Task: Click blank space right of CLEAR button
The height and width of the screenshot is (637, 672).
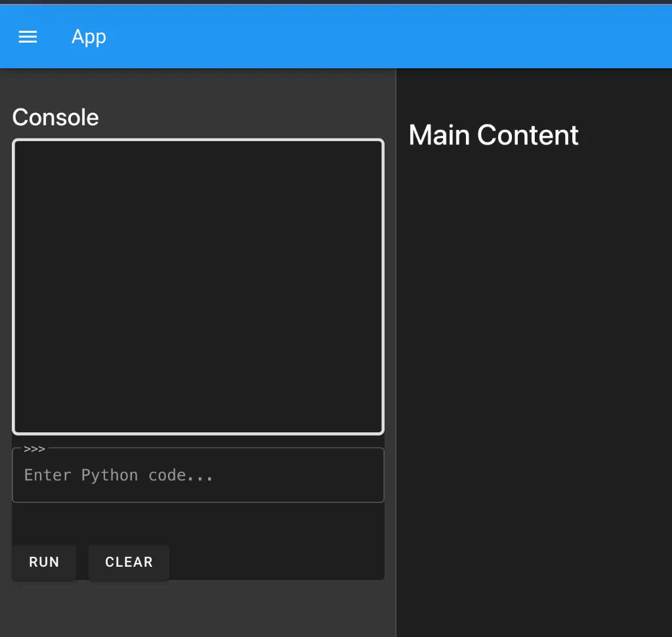Action: pos(276,562)
